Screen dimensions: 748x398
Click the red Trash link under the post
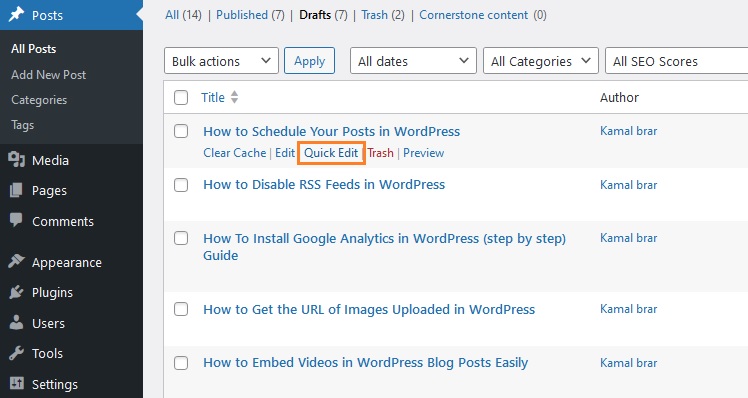coord(380,153)
